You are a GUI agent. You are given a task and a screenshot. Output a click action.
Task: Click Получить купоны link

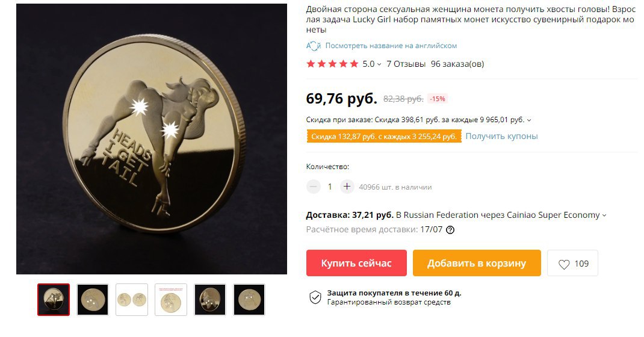[x=501, y=136]
